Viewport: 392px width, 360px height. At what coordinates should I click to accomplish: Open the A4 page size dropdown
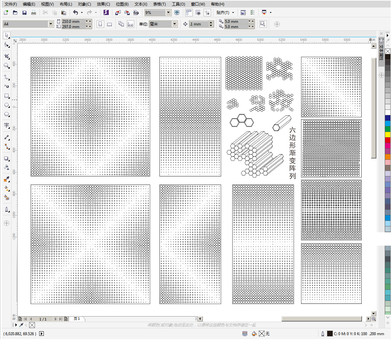pyautogui.click(x=28, y=24)
